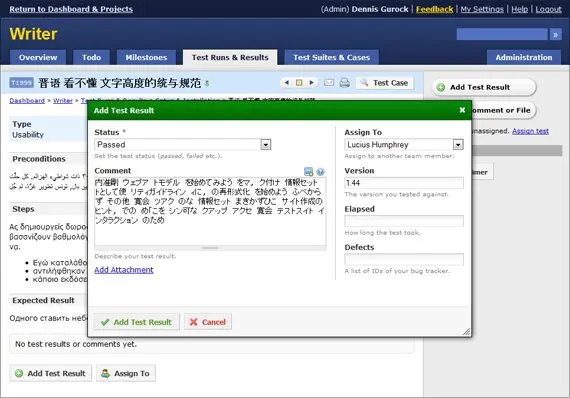Screen dimensions: 570x398
Task: Open the Milestones tab
Action: tap(146, 57)
